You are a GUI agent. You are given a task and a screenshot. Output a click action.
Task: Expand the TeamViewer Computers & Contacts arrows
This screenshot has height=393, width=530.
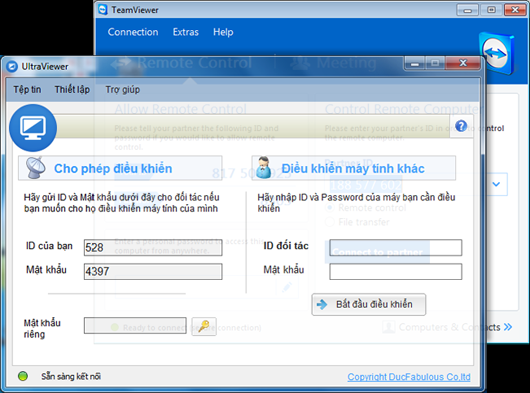(x=508, y=327)
